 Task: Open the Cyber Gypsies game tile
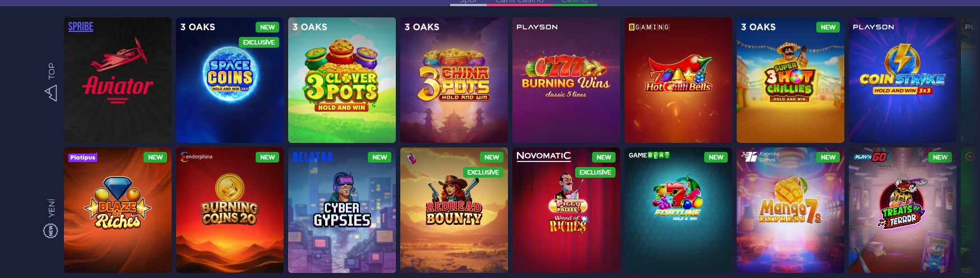(342, 210)
